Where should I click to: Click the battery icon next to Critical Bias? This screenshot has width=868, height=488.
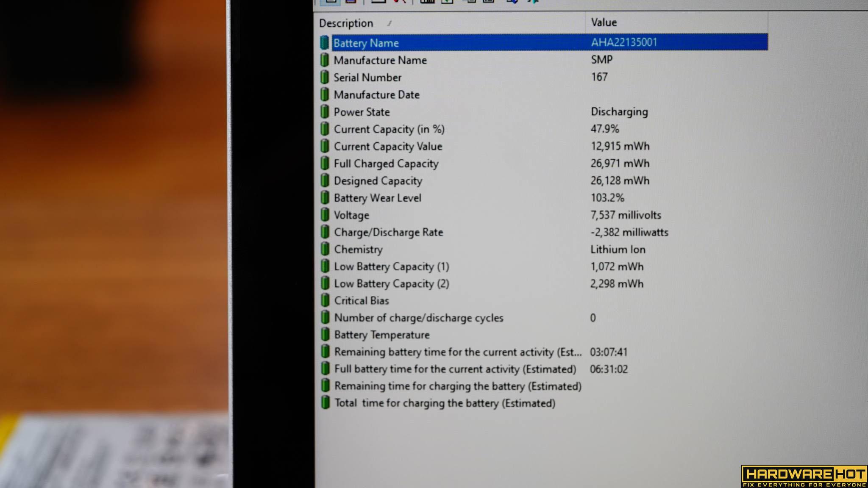[x=325, y=301]
